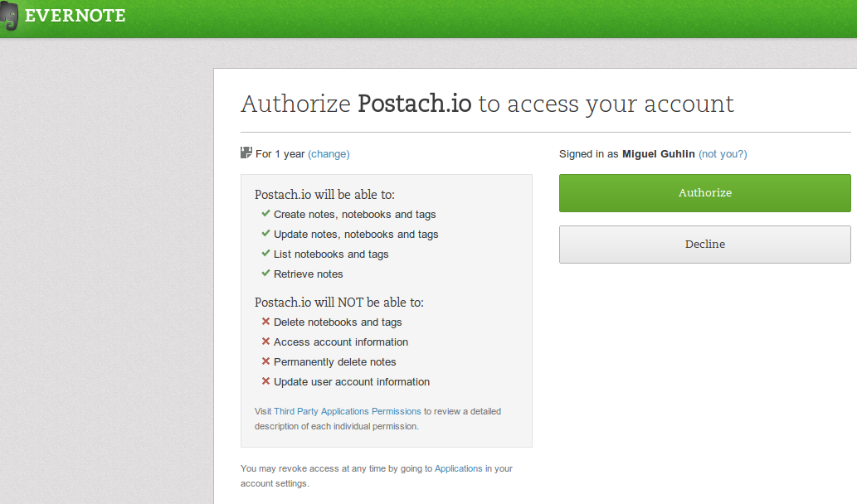The height and width of the screenshot is (504, 857).
Task: Click the red X beside 'Permanently delete notes'
Action: click(265, 361)
